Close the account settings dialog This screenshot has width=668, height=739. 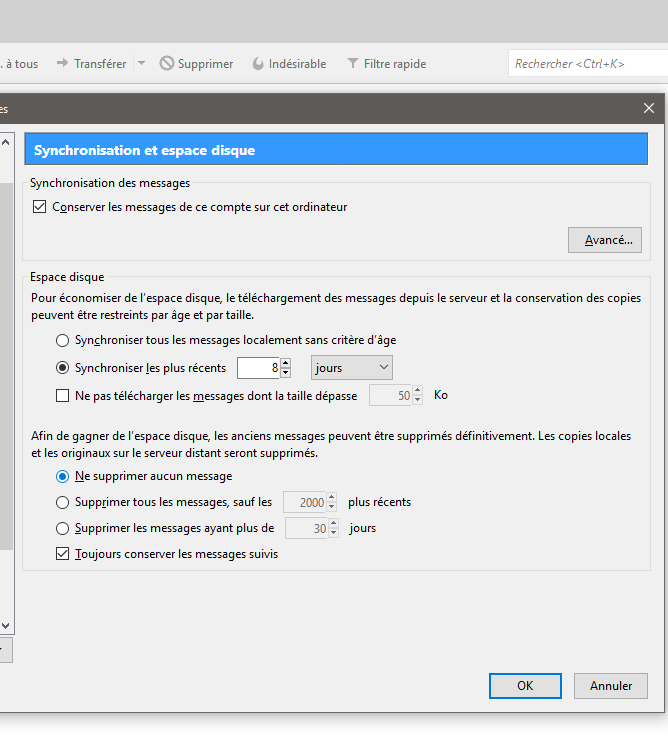pyautogui.click(x=649, y=108)
